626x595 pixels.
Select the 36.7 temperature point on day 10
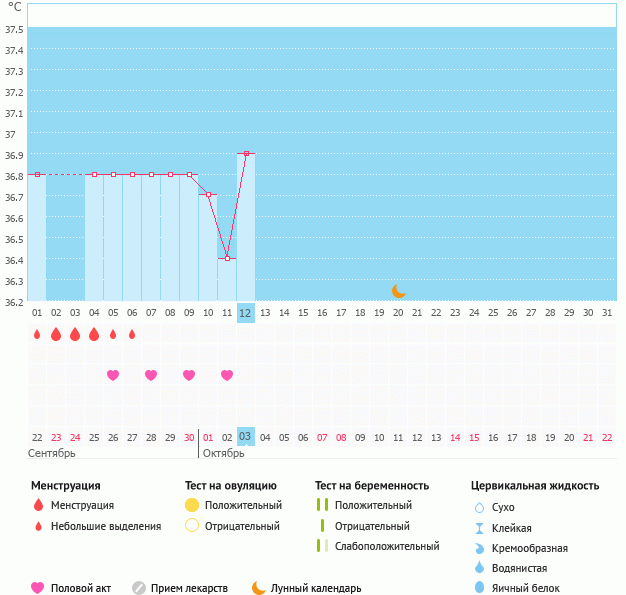[208, 195]
